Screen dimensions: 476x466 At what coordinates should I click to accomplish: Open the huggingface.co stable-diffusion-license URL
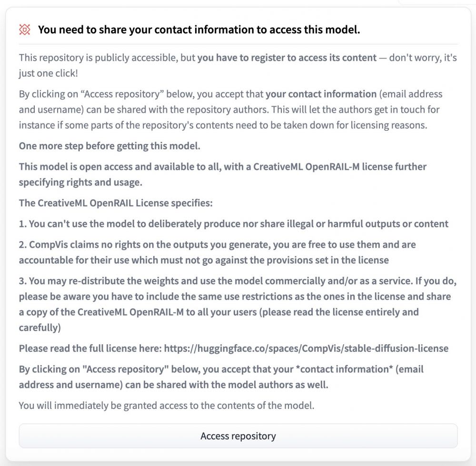coord(306,348)
